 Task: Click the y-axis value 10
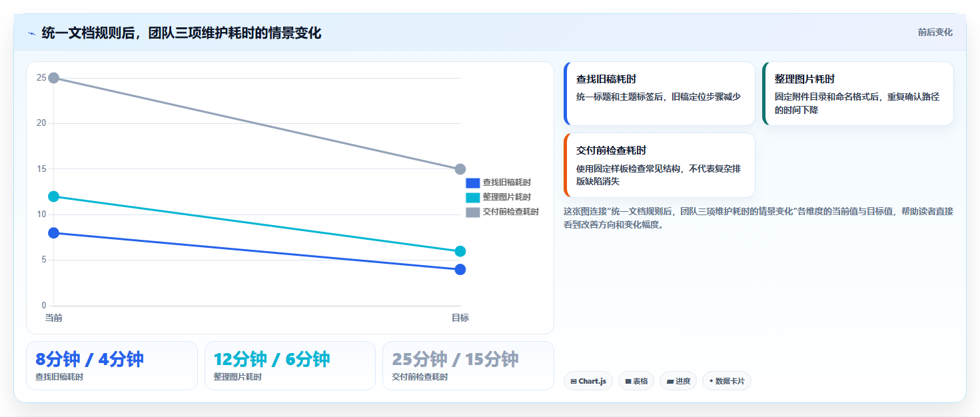point(41,214)
